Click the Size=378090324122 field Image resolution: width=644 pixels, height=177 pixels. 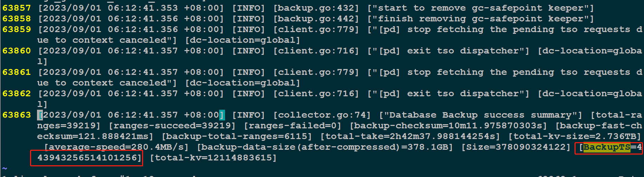(x=516, y=147)
